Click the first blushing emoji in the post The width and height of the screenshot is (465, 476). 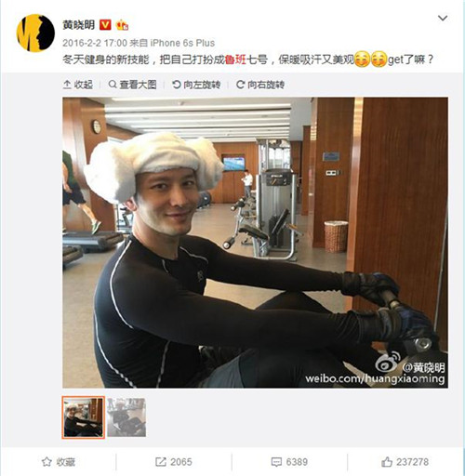362,59
